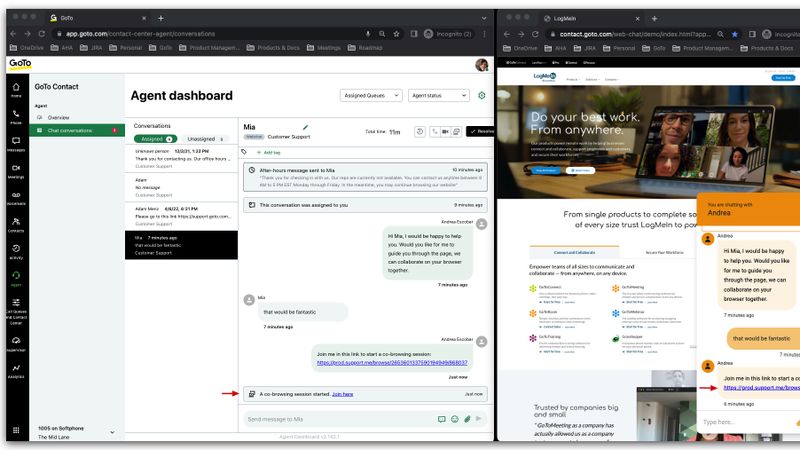
Task: Open Chrome menu in GoTo browser
Action: 484,34
